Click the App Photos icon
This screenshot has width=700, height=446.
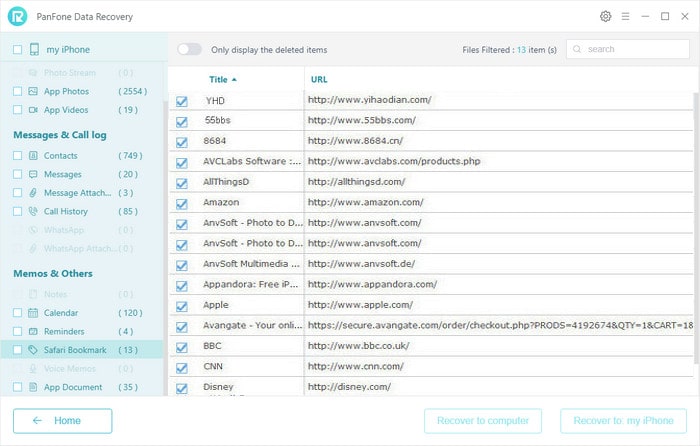pos(33,91)
